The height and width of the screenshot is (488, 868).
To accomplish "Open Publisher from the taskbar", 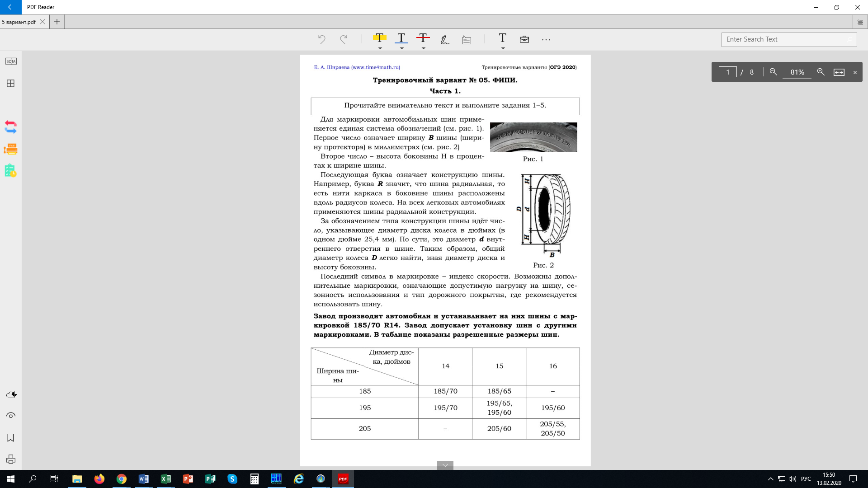I will (x=210, y=479).
